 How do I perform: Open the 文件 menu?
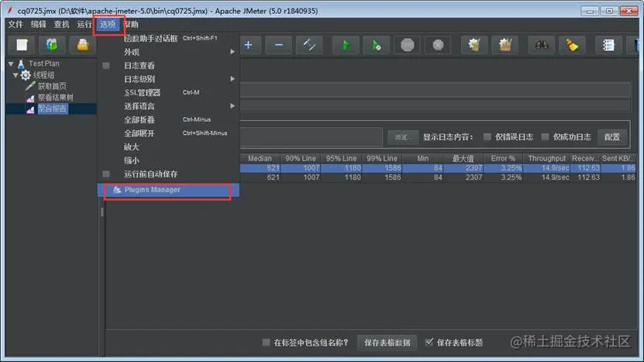click(x=15, y=24)
